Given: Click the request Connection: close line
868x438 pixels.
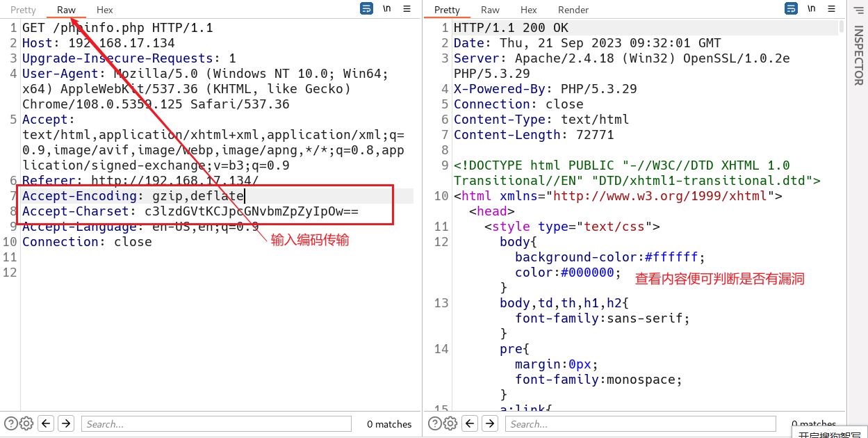Looking at the screenshot, I should click(87, 242).
